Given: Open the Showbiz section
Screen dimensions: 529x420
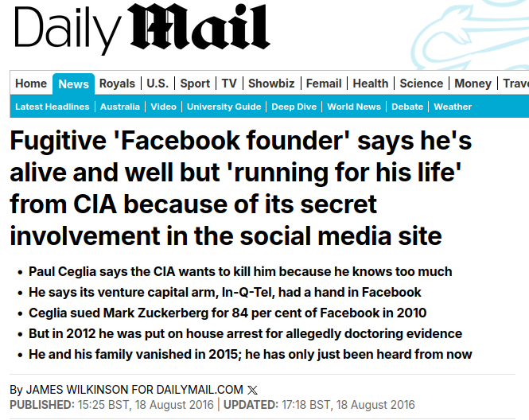Looking at the screenshot, I should pos(271,84).
